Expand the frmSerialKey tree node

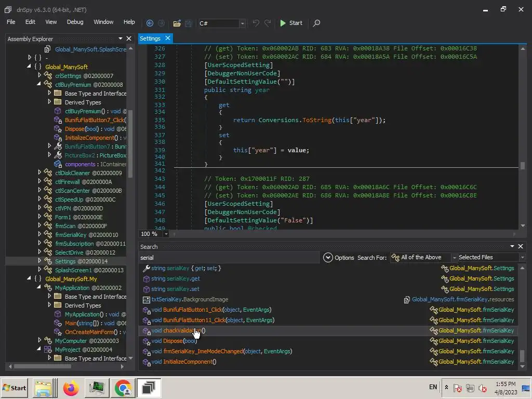pyautogui.click(x=39, y=234)
